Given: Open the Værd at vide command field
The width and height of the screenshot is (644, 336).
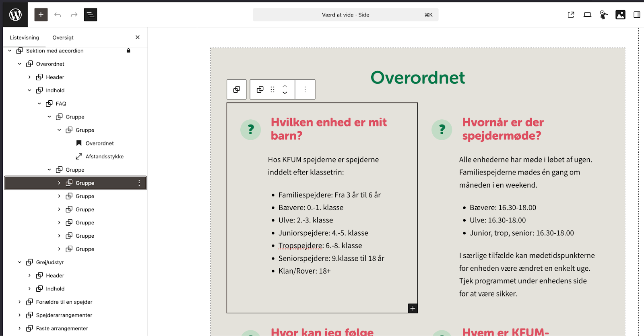Looking at the screenshot, I should 345,15.
